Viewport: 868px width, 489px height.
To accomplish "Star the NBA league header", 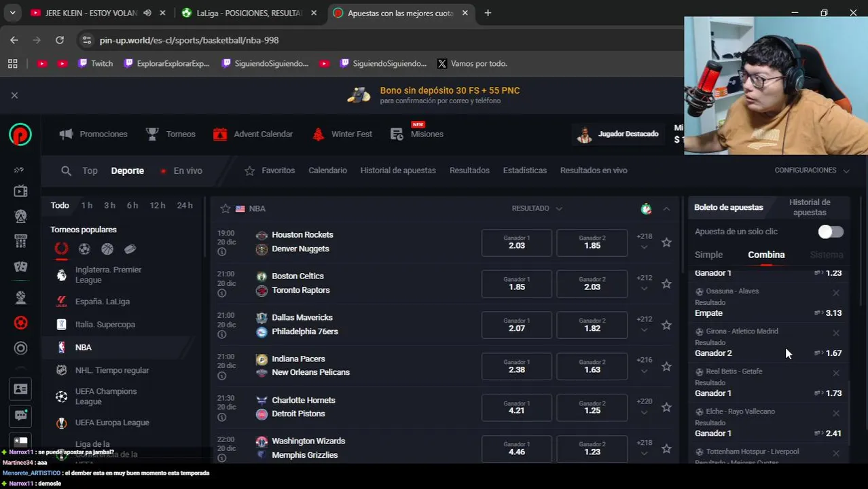I will [225, 209].
